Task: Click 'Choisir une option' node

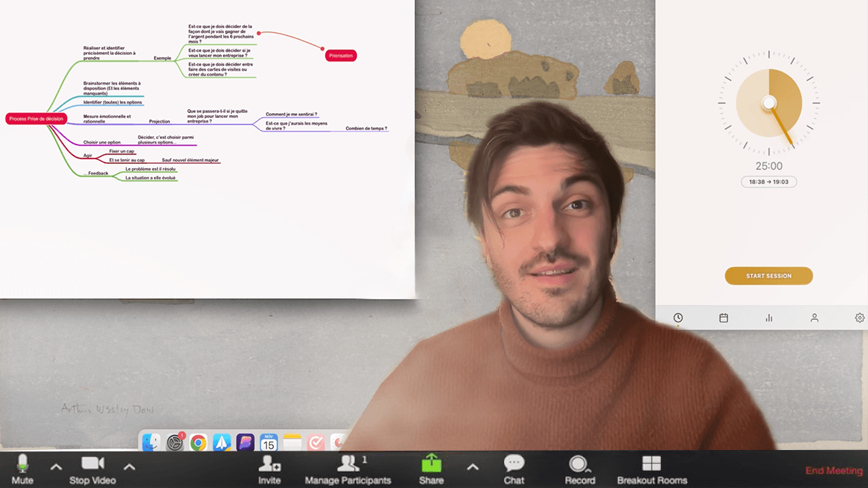Action: (x=102, y=142)
